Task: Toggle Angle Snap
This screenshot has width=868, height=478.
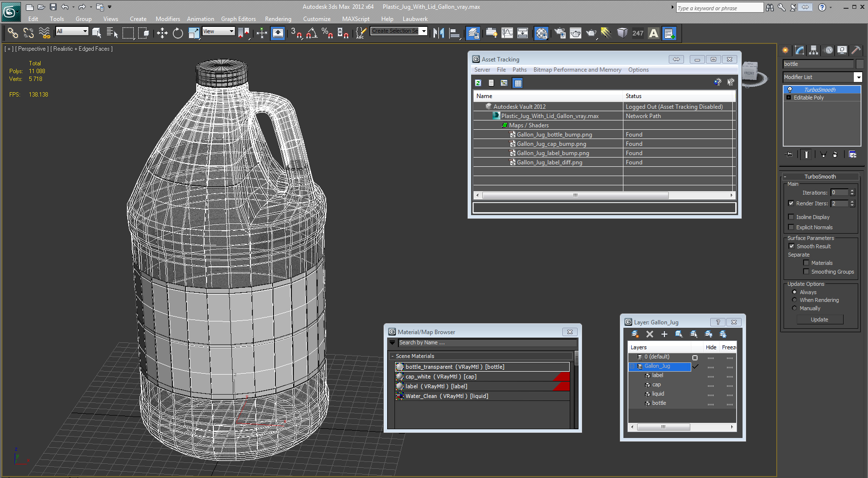Action: (x=312, y=33)
